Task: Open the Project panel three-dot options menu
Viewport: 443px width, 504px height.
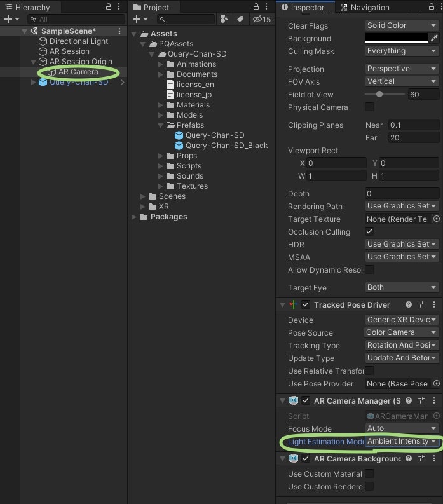Action: (x=266, y=6)
